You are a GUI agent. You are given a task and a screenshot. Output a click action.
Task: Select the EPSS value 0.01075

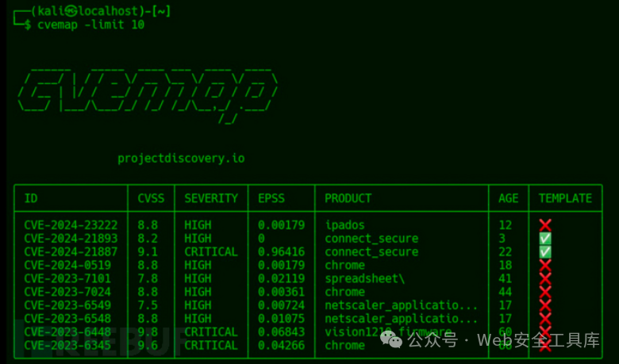(282, 319)
